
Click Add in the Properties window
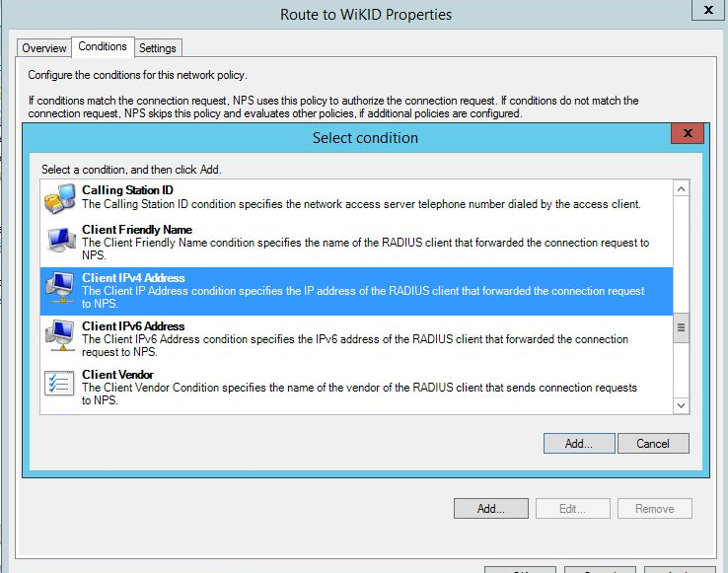click(491, 509)
